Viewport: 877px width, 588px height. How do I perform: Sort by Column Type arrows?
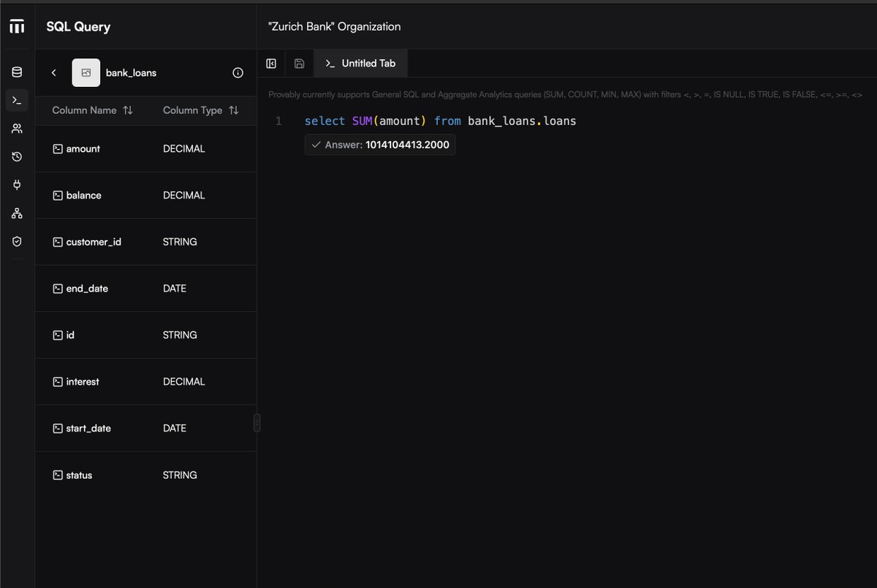[234, 110]
